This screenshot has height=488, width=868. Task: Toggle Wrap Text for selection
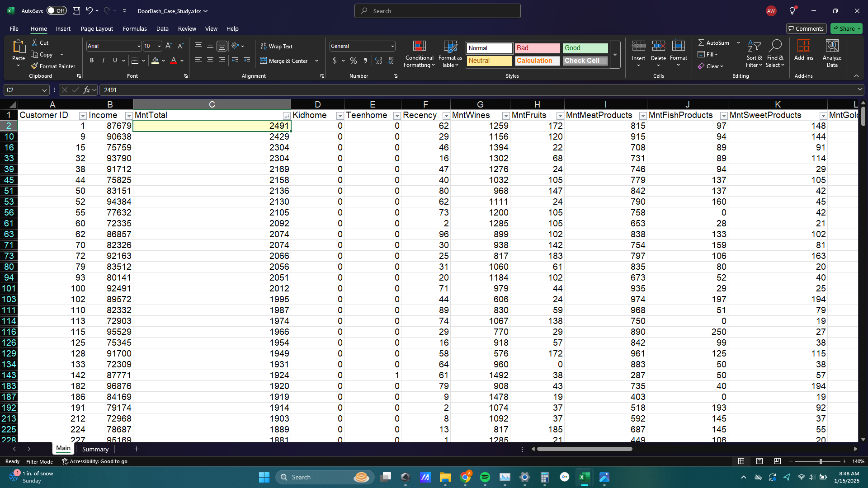point(277,46)
